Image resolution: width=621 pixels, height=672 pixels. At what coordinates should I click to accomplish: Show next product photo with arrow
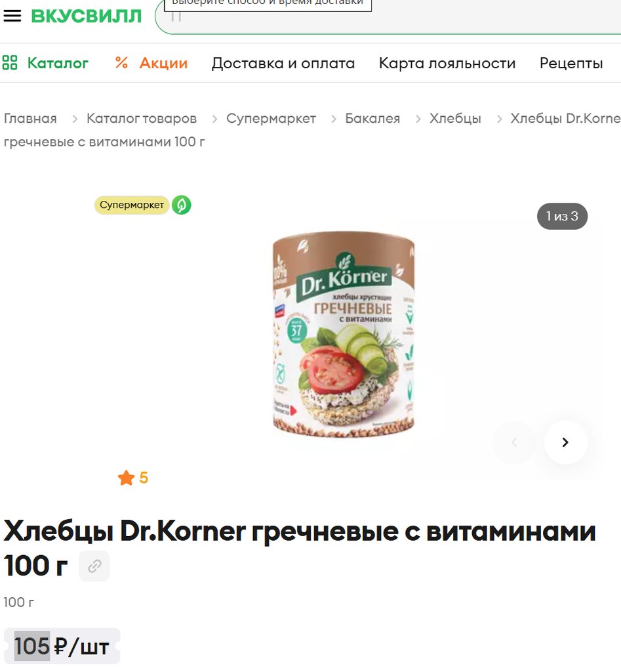coord(565,442)
